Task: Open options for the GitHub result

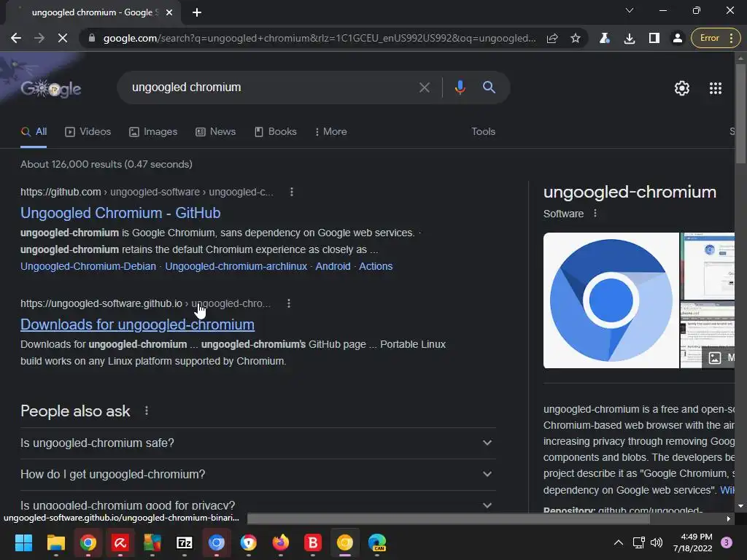Action: (292, 192)
